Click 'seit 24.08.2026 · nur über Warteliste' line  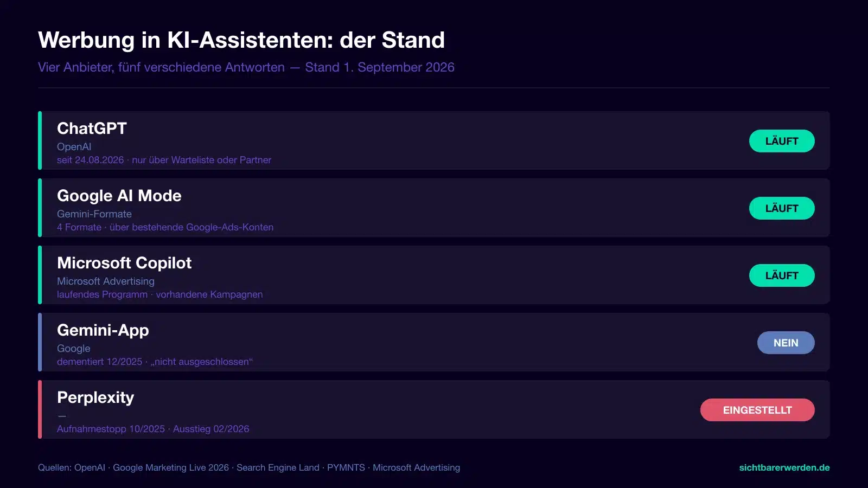164,160
